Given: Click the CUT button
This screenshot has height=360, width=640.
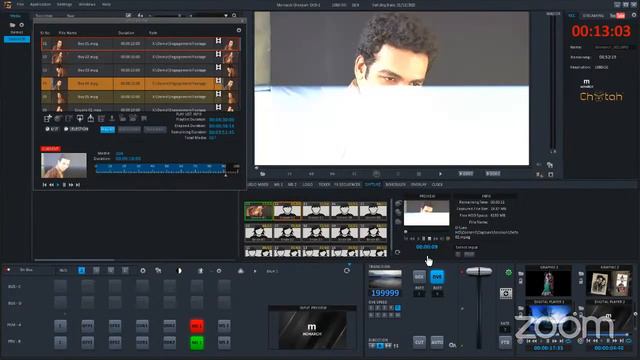Looking at the screenshot, I should coord(419,342).
